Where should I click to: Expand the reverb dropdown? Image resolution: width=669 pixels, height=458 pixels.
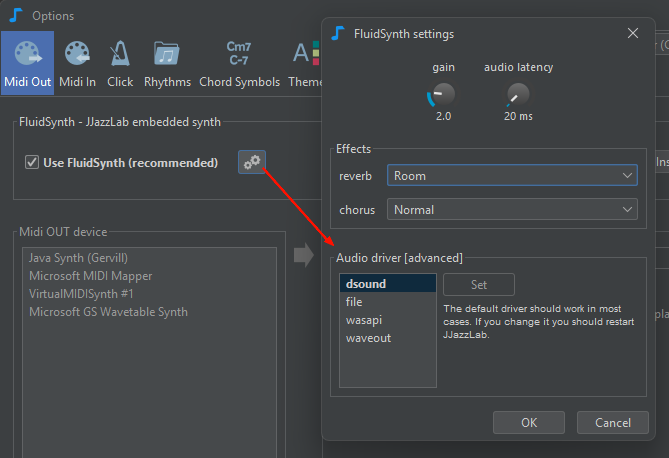512,176
